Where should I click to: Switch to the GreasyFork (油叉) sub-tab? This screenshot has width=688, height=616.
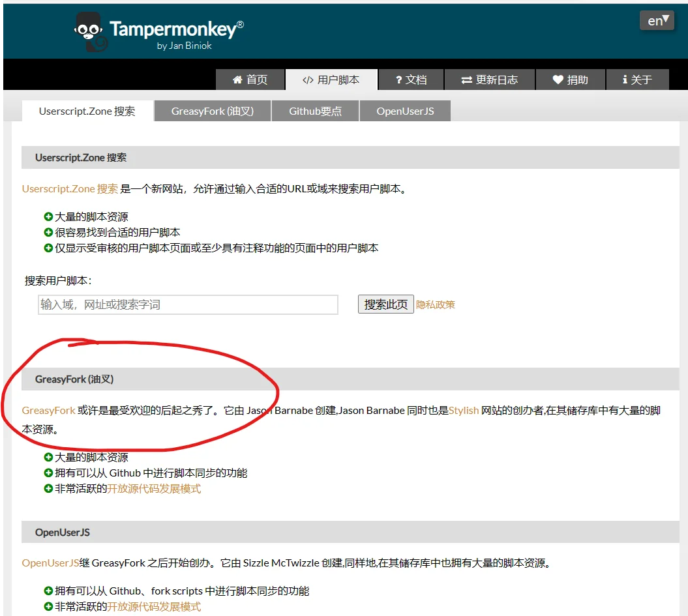213,111
